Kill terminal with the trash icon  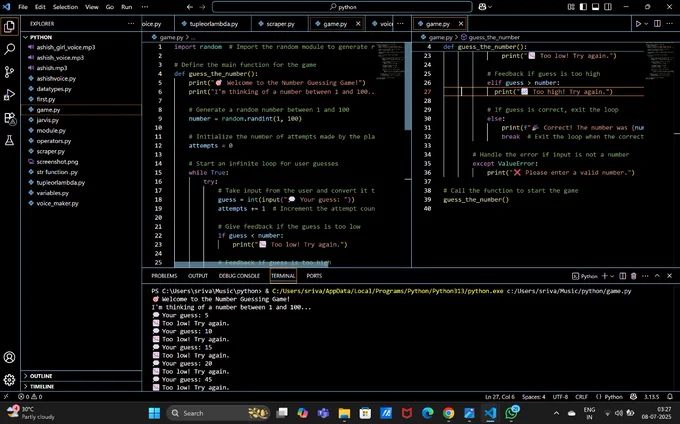click(x=634, y=276)
